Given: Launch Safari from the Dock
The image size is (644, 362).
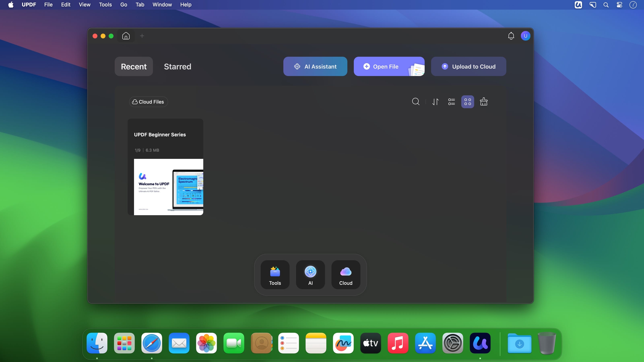Looking at the screenshot, I should pyautogui.click(x=152, y=343).
